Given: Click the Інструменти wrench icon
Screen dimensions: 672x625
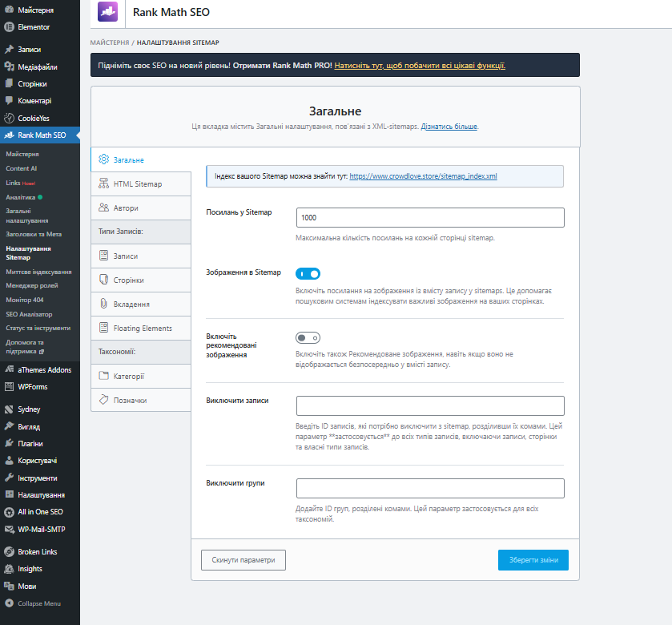Looking at the screenshot, I should pyautogui.click(x=9, y=478).
